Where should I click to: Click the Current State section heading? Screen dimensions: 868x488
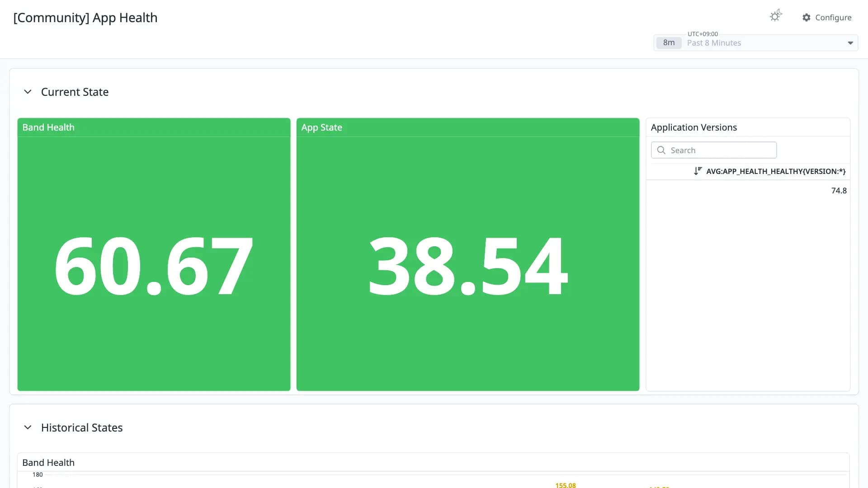75,92
